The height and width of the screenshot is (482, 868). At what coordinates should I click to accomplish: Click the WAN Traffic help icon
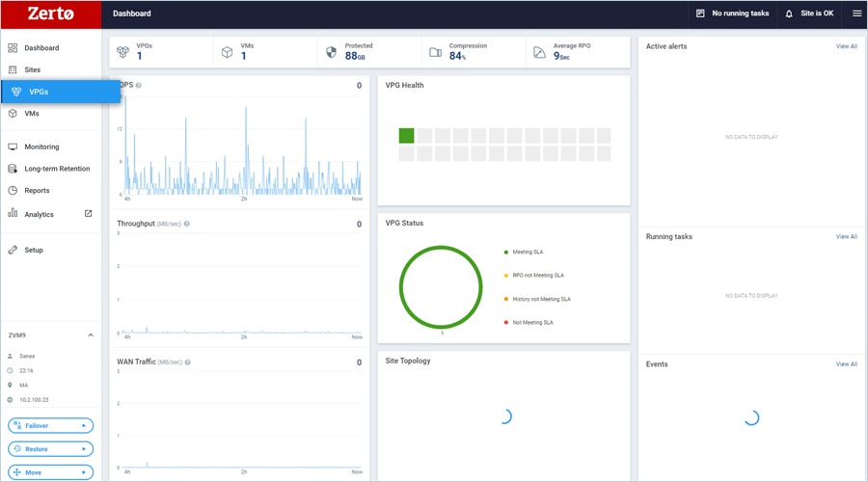(187, 362)
